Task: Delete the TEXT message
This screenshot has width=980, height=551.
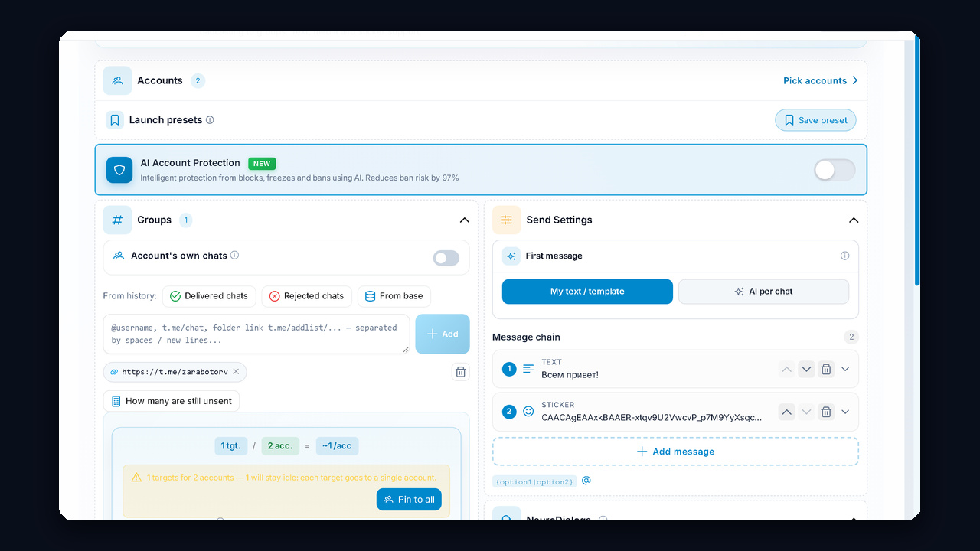Action: [x=826, y=370]
